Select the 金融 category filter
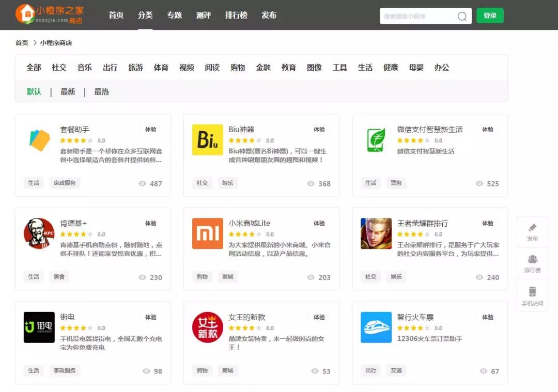Screen dimensions: 558x392 click(x=263, y=67)
